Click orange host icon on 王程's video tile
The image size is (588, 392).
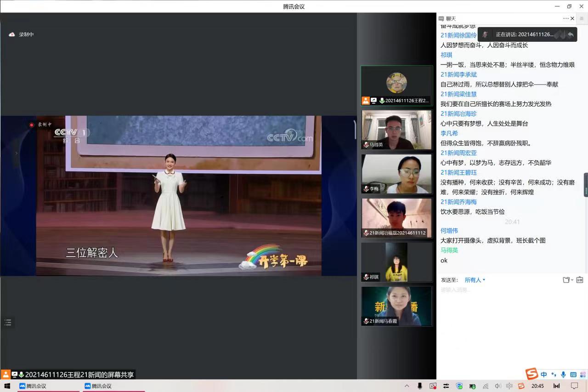tap(366, 101)
